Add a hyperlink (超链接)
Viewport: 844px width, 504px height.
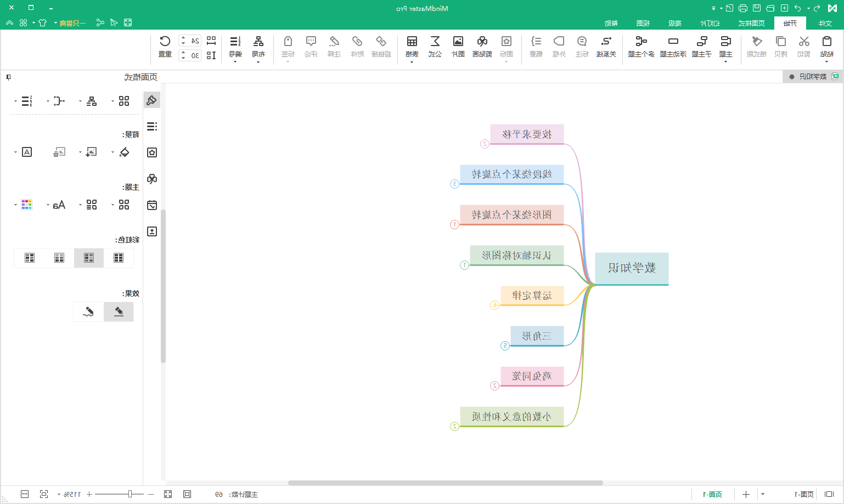tap(381, 42)
